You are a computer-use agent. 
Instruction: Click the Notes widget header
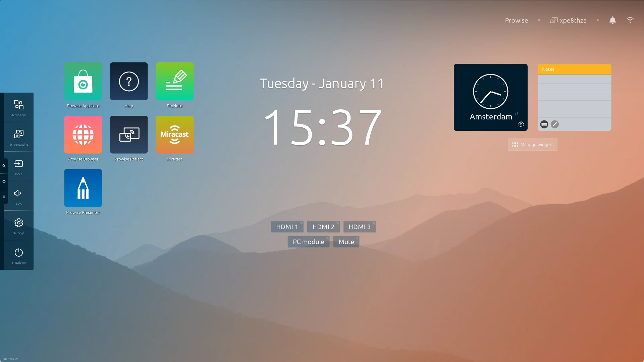574,69
